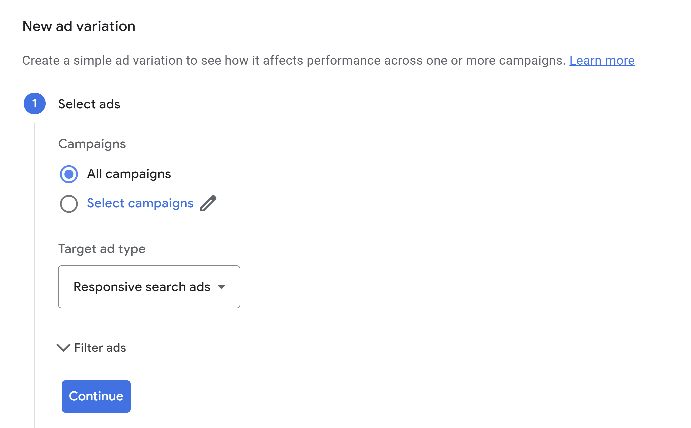Screen dimensions: 691x428
Task: Click the New ad variation title
Action: tap(79, 26)
